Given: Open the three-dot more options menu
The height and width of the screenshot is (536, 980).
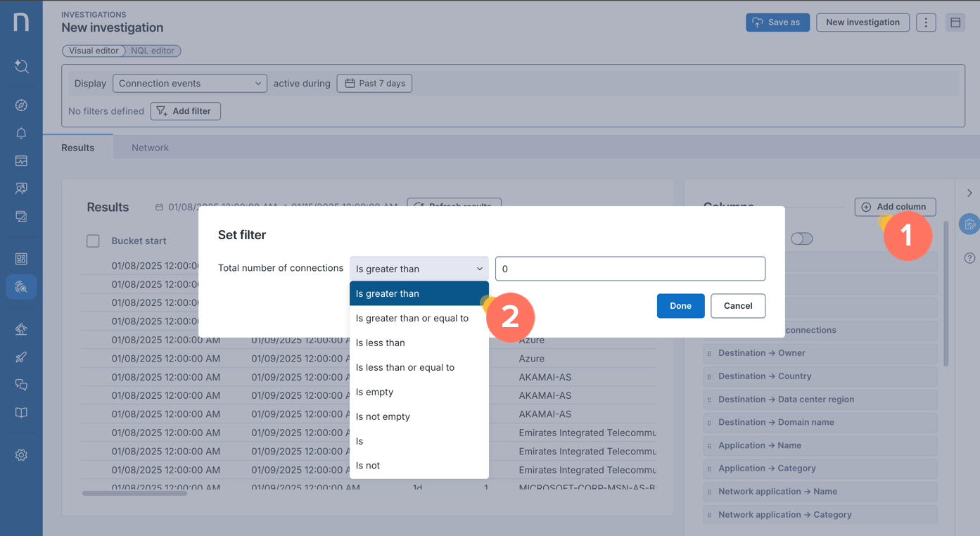Looking at the screenshot, I should coord(926,23).
